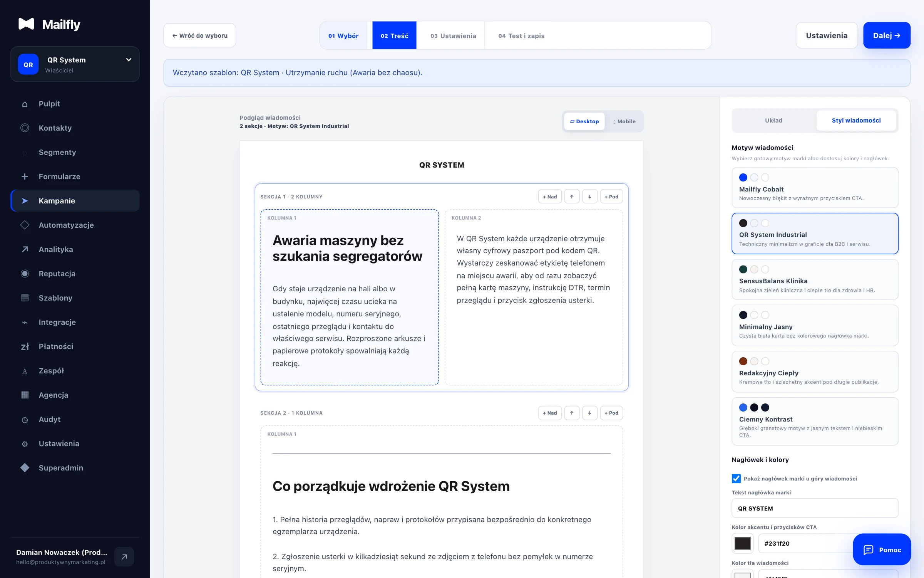
Task: Edit the Tekst nagłówka marki field
Action: coord(815,508)
